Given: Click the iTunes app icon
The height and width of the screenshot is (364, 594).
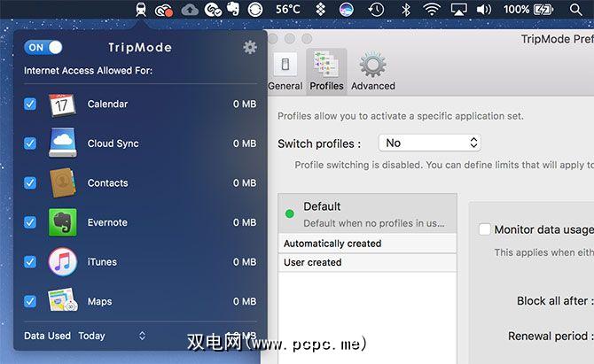Looking at the screenshot, I should coord(63,262).
